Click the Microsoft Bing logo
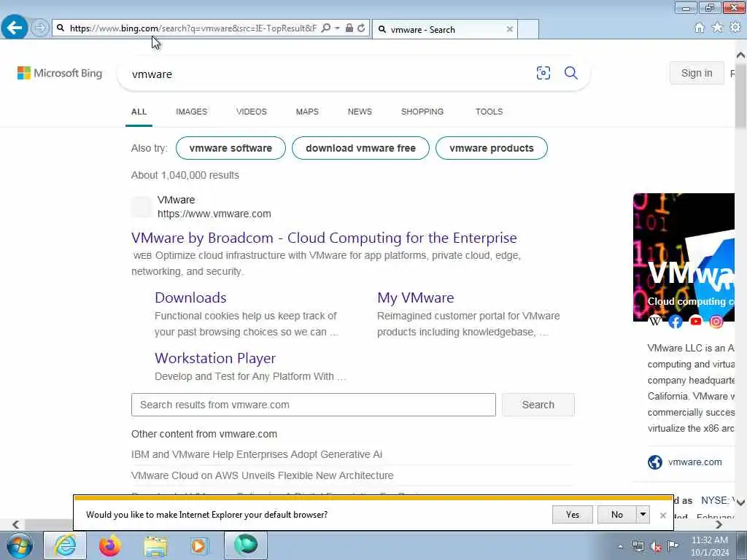 60,74
